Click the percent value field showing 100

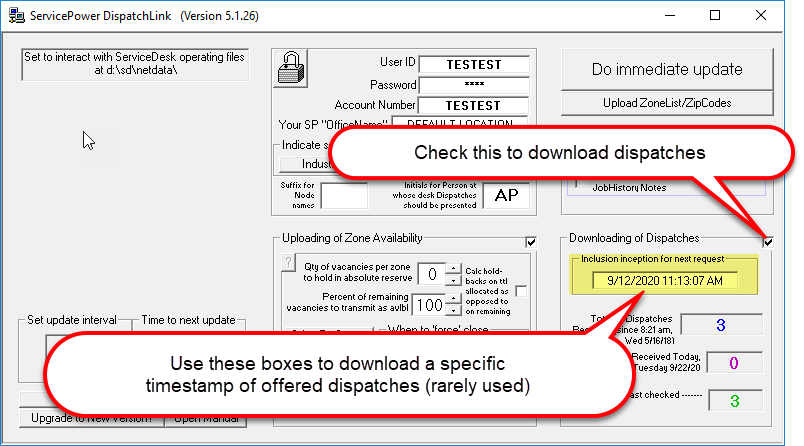429,305
